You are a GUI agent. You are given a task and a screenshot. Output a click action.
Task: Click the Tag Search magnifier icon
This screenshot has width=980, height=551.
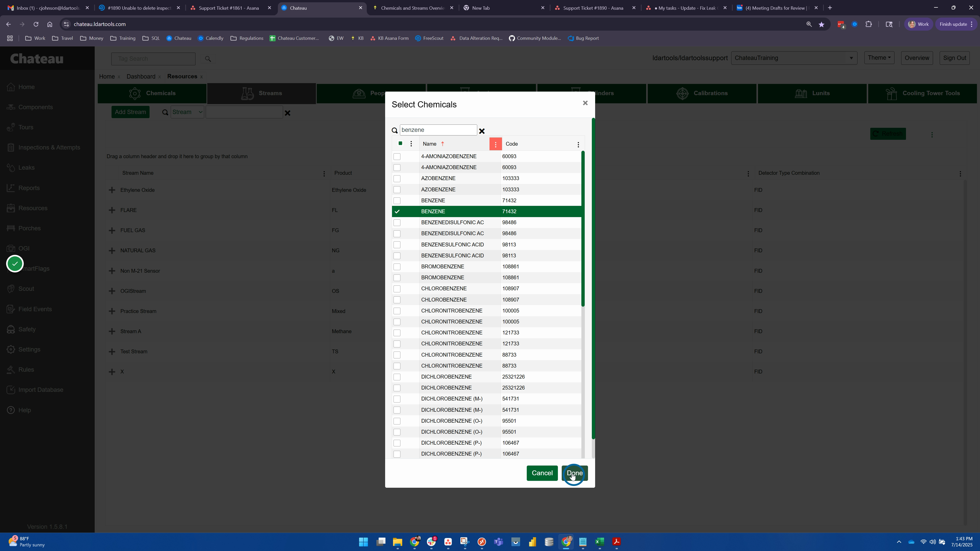208,59
